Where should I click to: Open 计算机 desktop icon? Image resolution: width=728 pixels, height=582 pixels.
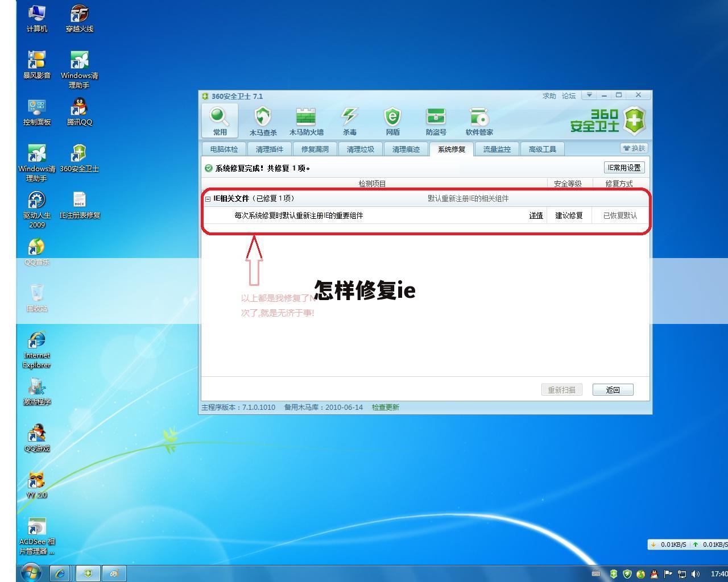coord(36,18)
